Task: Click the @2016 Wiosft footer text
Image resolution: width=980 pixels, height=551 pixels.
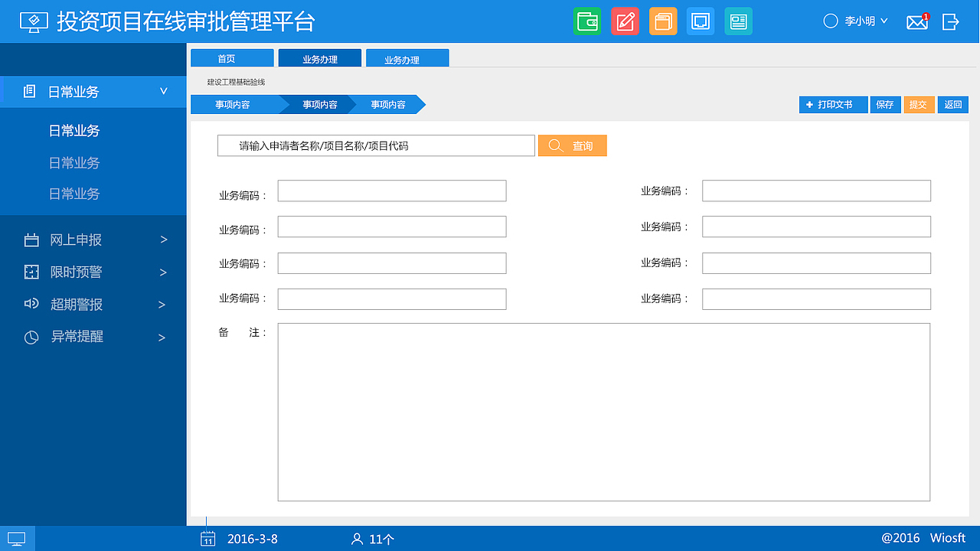Action: [923, 538]
